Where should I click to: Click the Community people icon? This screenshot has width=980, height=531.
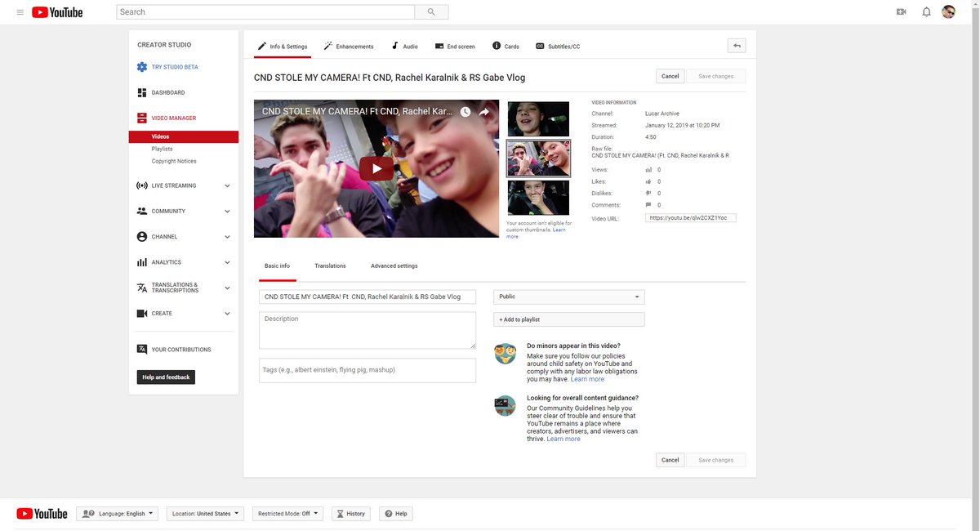coord(142,211)
